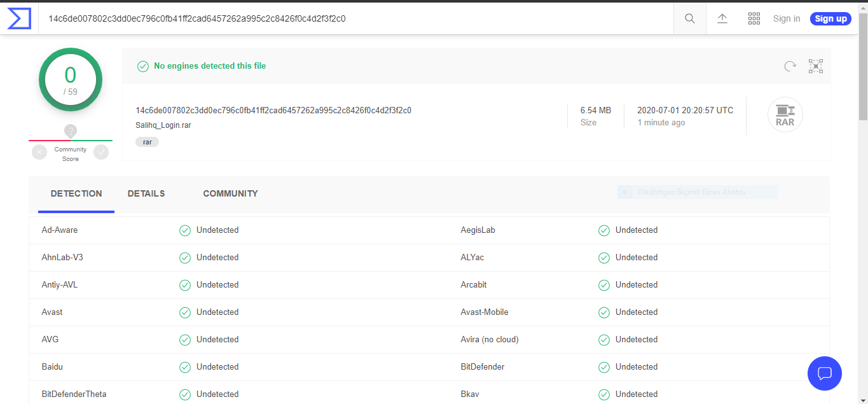The width and height of the screenshot is (868, 404).
Task: Click the Arcabit engine name
Action: click(x=474, y=284)
